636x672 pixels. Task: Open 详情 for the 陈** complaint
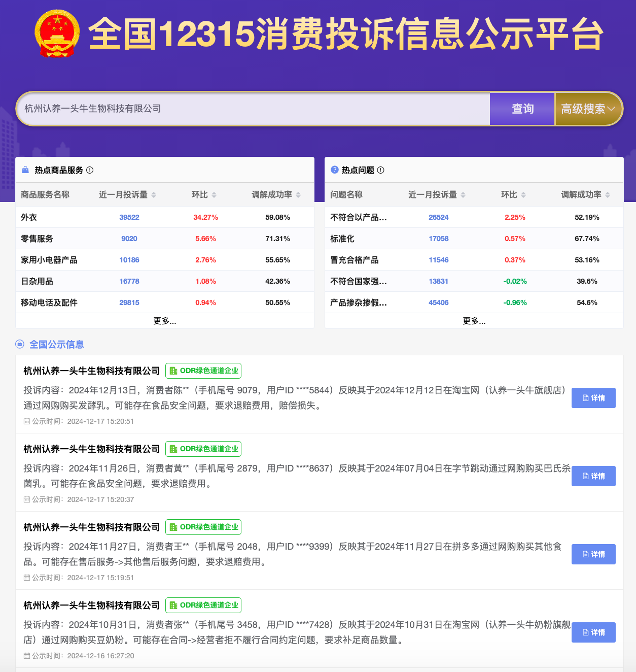(593, 398)
